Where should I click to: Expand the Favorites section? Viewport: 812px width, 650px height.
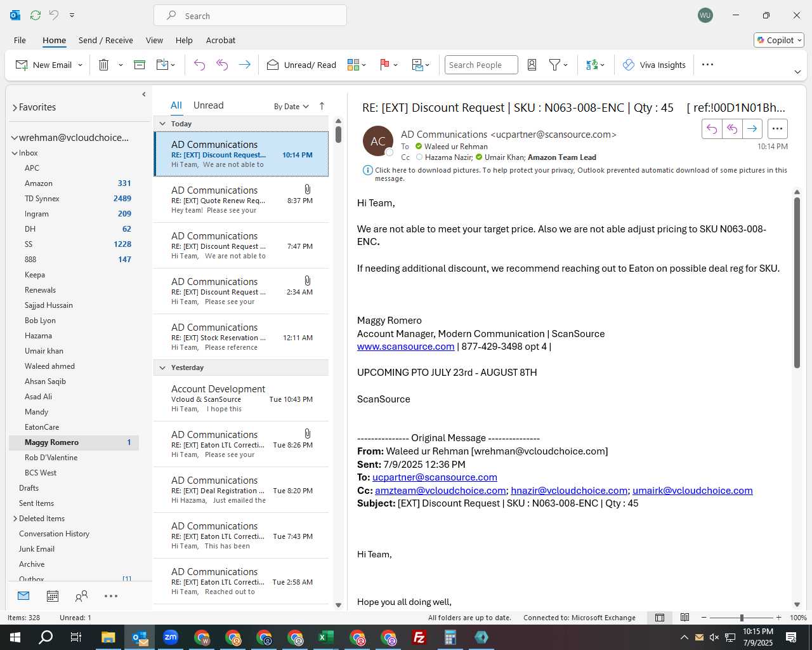pos(15,108)
